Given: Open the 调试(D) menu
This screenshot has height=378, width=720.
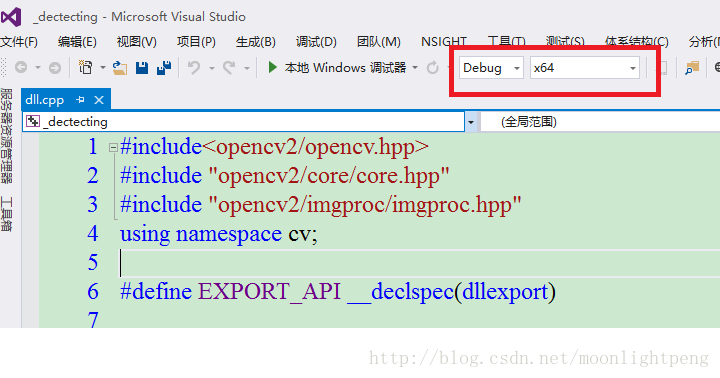Looking at the screenshot, I should click(x=316, y=42).
